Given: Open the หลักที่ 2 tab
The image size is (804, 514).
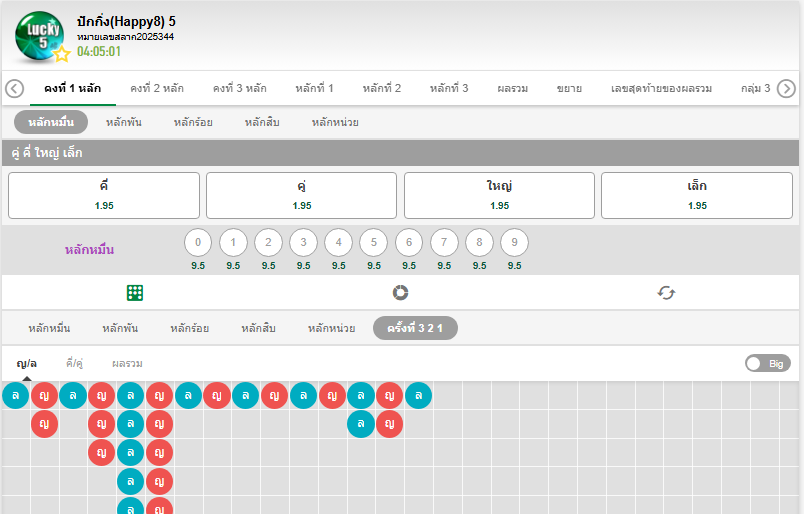Looking at the screenshot, I should [381, 88].
